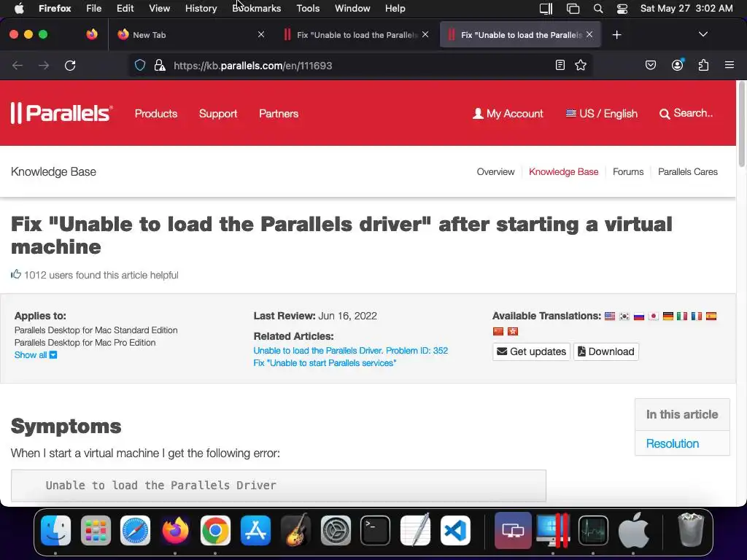
Task: Open the Partners navigation menu
Action: coord(279,113)
